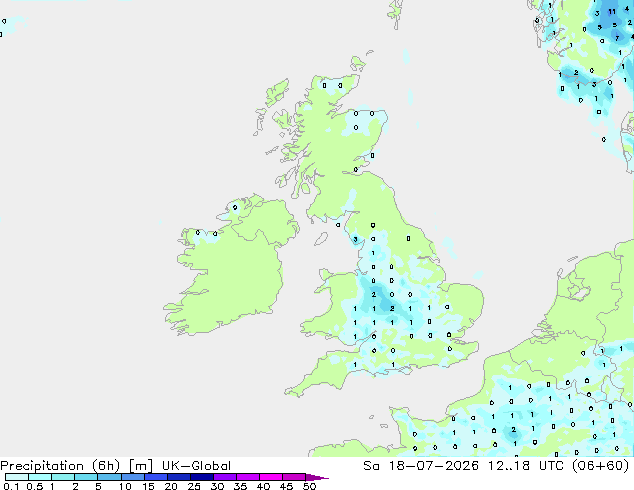This screenshot has width=634, height=490.
Task: Click the '50' legend label
Action: tap(309, 486)
